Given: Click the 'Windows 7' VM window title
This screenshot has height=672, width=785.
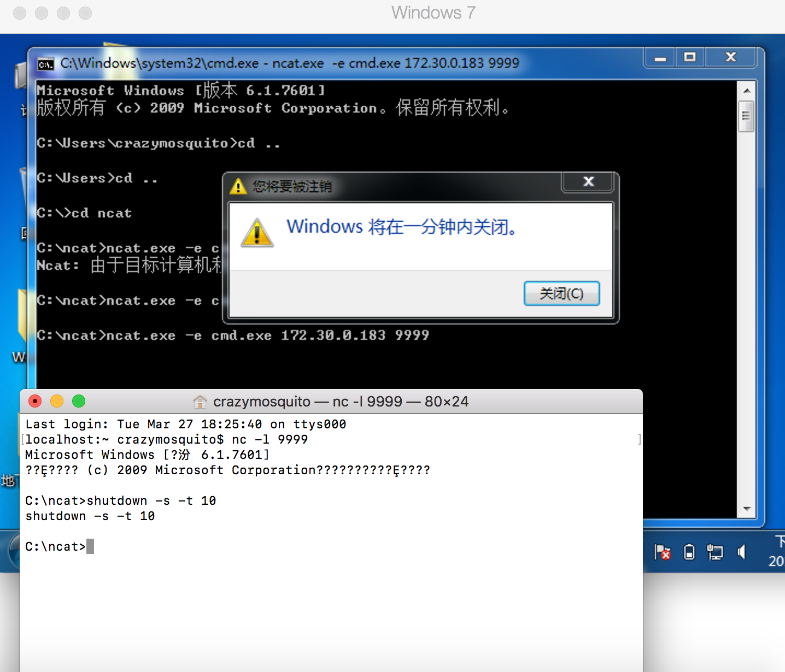Looking at the screenshot, I should point(433,13).
